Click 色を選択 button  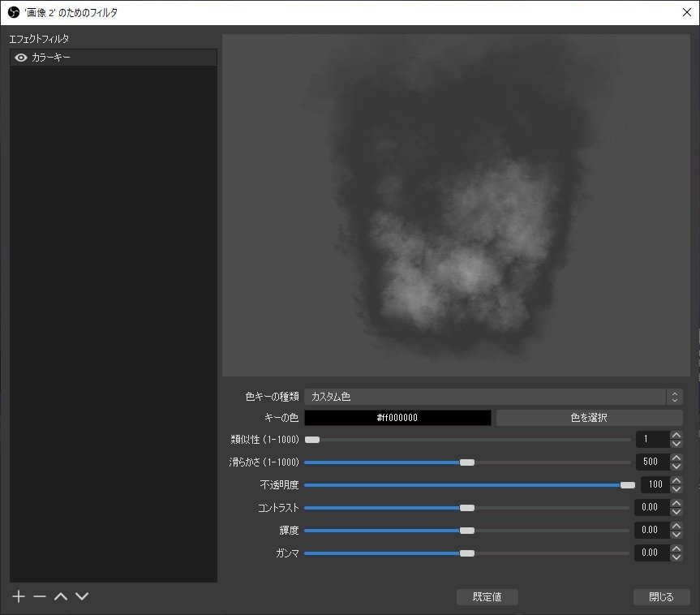(590, 418)
